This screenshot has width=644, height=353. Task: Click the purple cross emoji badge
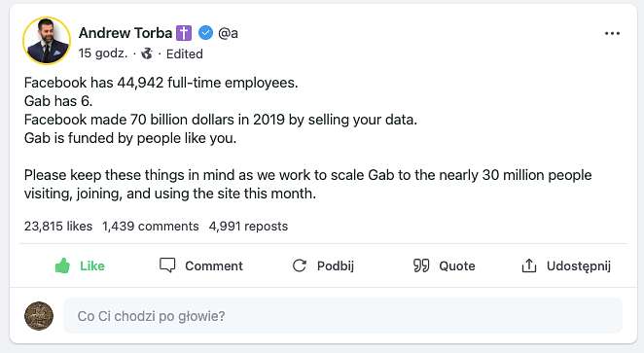pos(184,33)
